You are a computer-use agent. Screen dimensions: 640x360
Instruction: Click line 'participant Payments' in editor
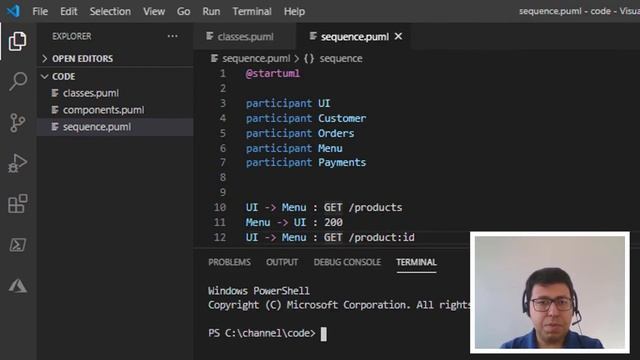tap(306, 162)
